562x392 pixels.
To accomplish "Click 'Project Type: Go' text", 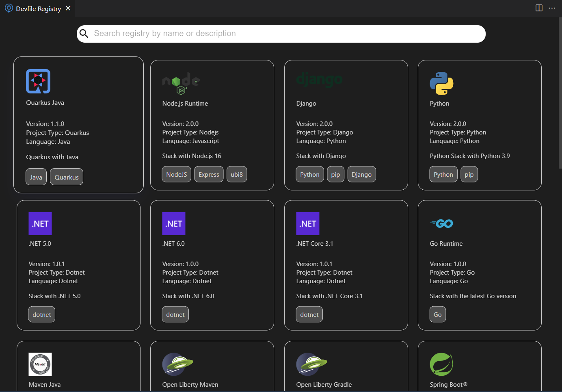I will tap(452, 273).
